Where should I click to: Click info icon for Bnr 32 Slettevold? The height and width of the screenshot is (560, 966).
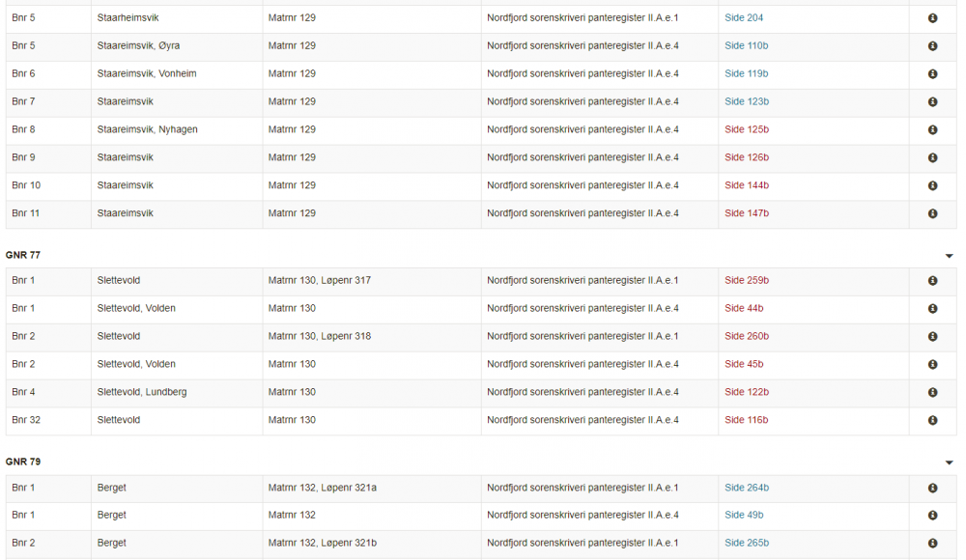point(932,420)
